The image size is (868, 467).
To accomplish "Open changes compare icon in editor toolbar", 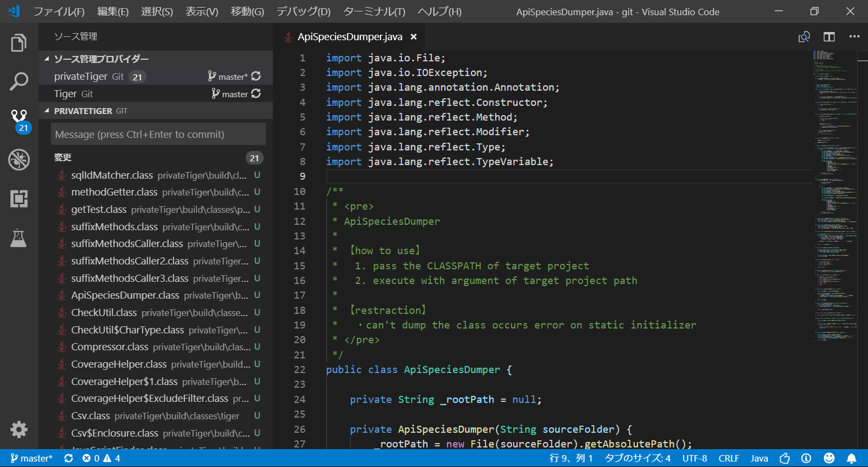I will tap(804, 36).
